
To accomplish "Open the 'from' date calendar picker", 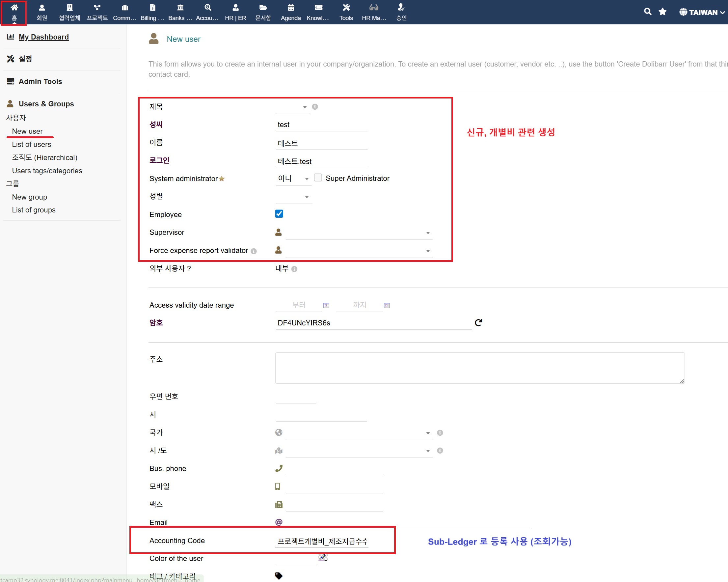I will (x=326, y=305).
